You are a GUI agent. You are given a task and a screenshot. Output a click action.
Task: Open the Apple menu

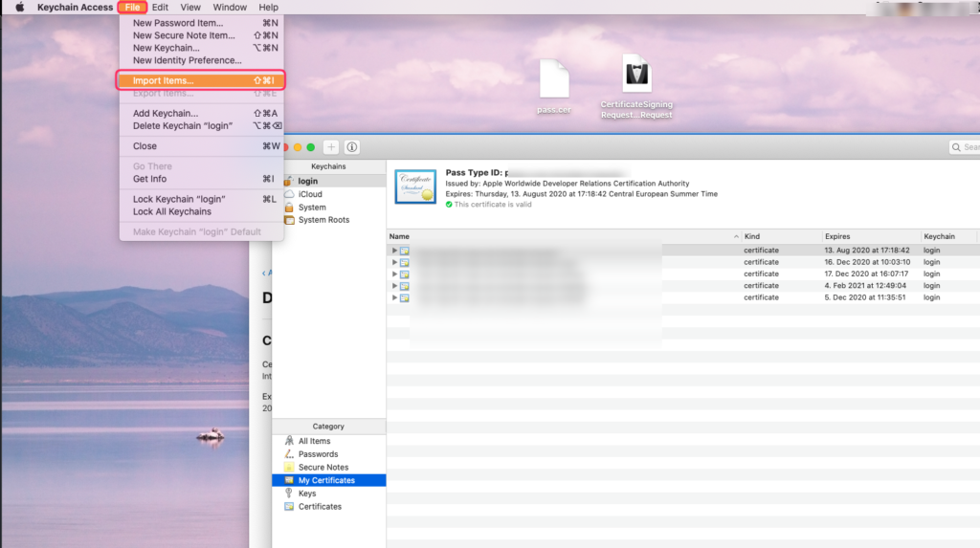point(19,7)
